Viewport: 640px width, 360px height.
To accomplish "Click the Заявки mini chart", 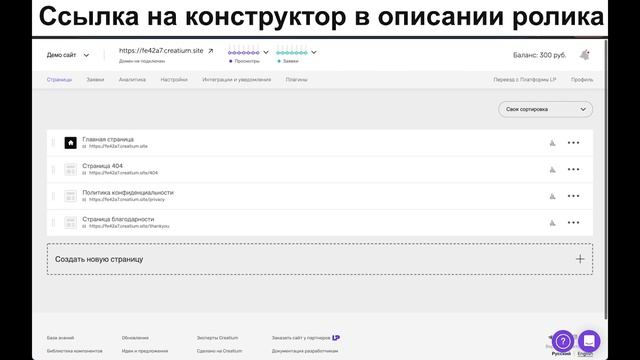I will (292, 51).
